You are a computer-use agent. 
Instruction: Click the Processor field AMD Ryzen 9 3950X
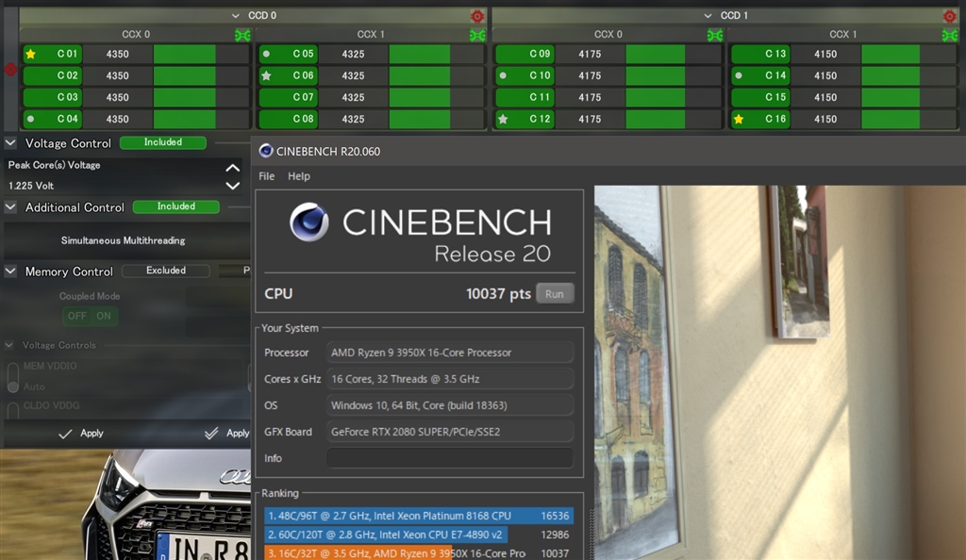point(450,353)
